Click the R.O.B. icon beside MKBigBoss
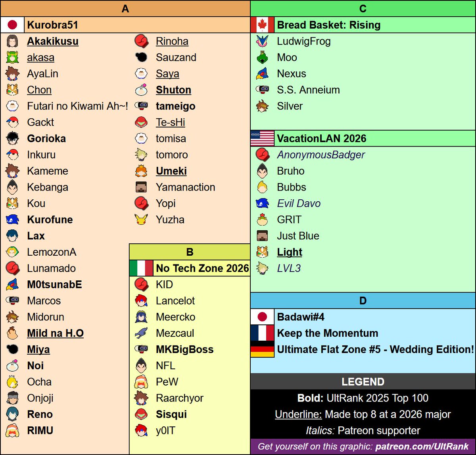The image size is (476, 455). tap(141, 349)
